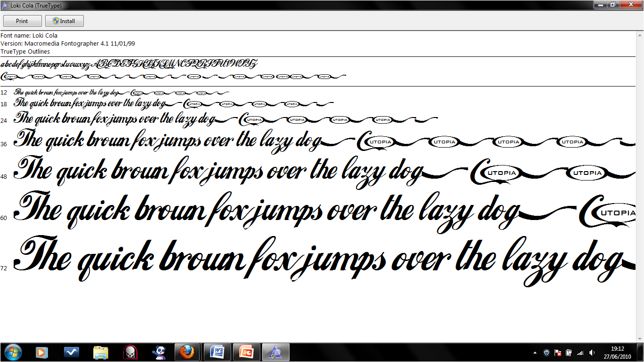Image resolution: width=644 pixels, height=362 pixels.
Task: Click the Print button
Action: [22, 21]
